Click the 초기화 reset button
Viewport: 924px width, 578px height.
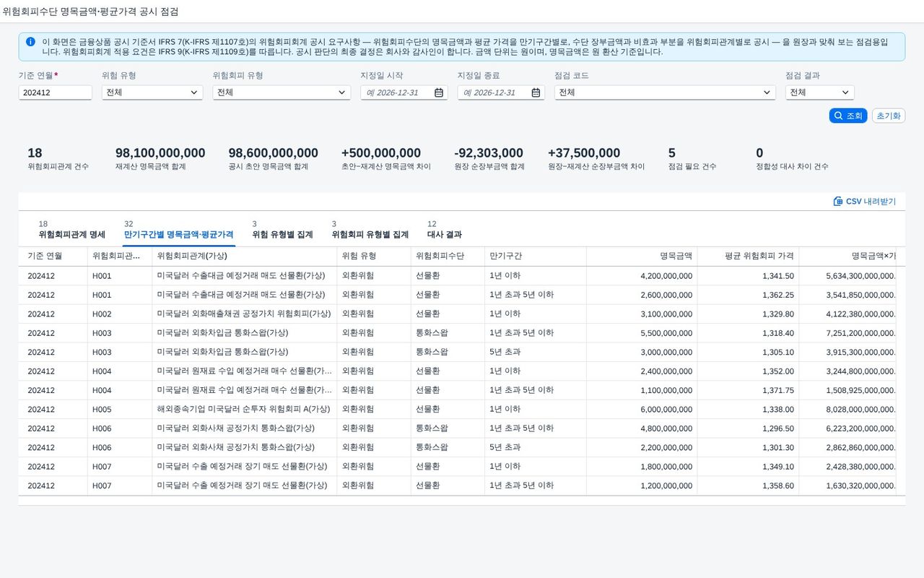[x=889, y=116]
